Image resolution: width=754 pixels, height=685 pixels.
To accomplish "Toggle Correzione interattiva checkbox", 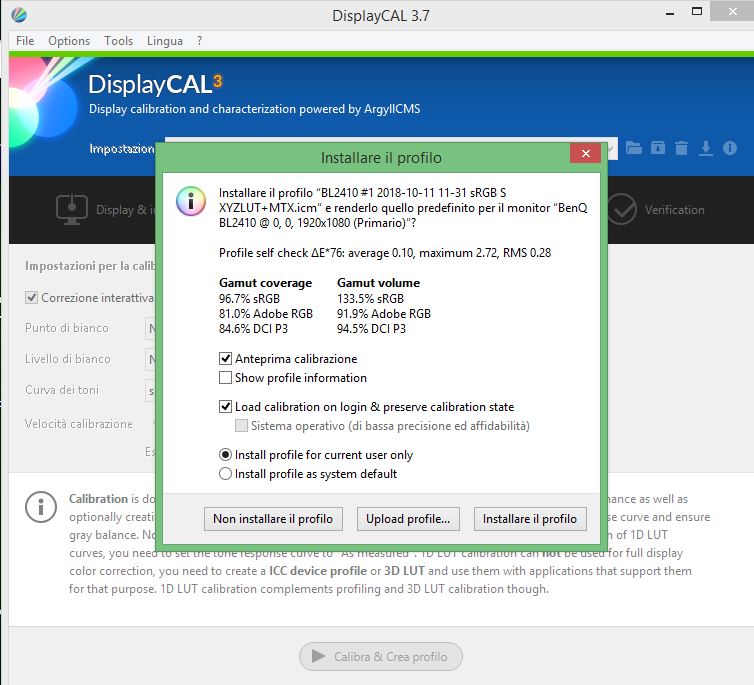I will click(x=31, y=298).
